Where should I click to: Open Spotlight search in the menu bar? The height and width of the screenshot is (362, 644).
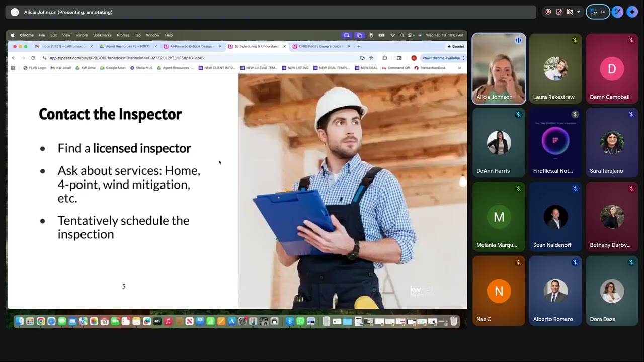point(402,35)
